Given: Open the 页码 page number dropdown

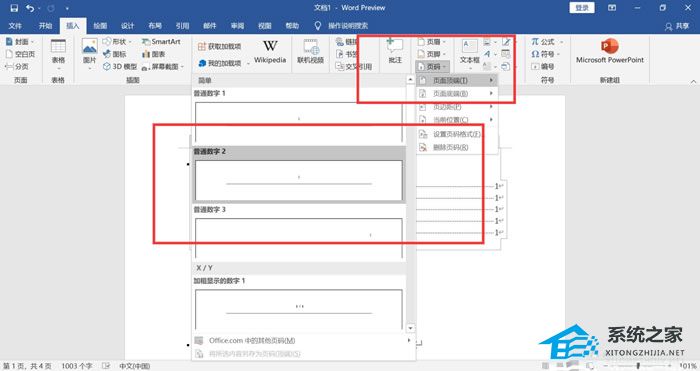Looking at the screenshot, I should [x=432, y=67].
